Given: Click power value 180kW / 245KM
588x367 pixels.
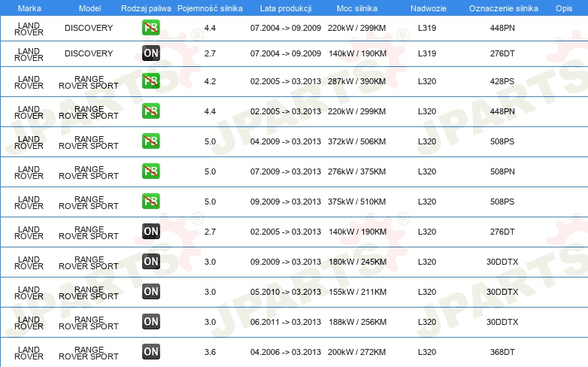Looking at the screenshot, I should point(357,262).
